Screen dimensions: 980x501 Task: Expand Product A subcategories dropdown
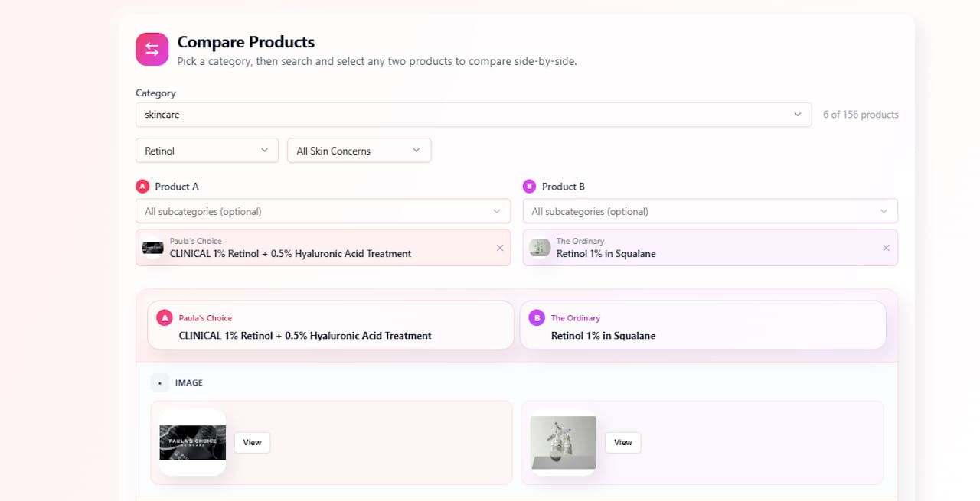pos(323,211)
